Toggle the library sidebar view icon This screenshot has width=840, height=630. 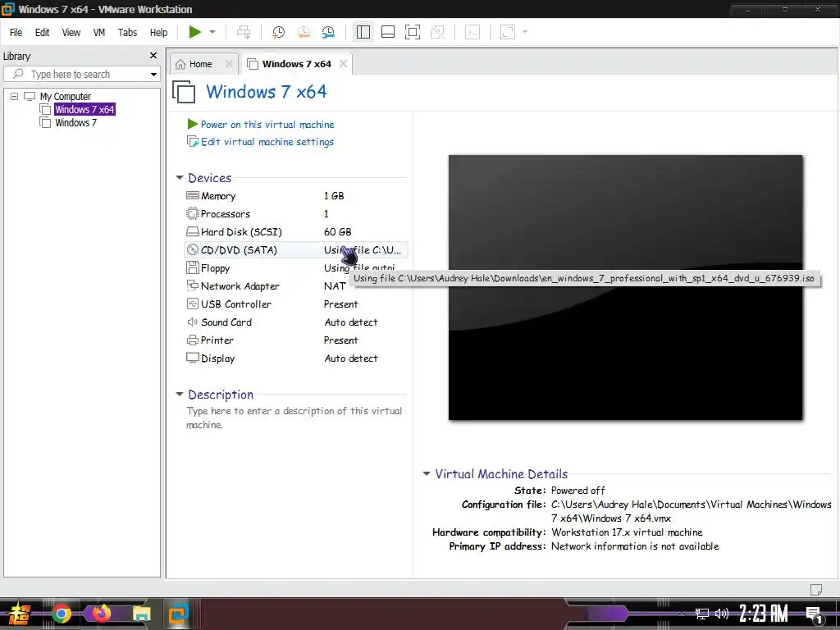tap(363, 32)
